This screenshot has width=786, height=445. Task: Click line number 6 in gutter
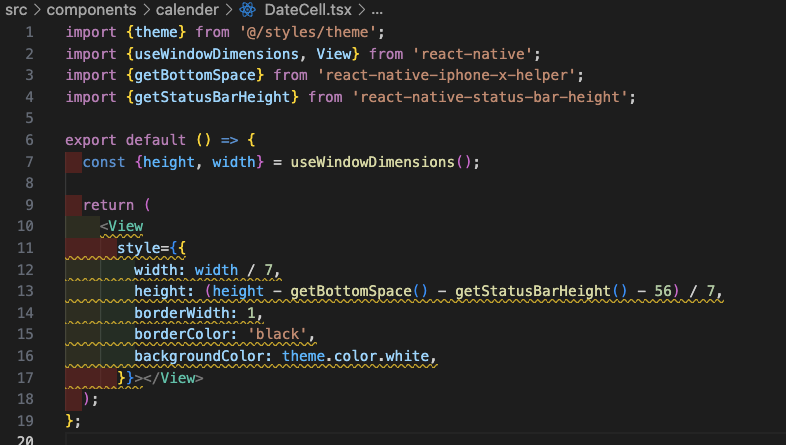tap(30, 140)
